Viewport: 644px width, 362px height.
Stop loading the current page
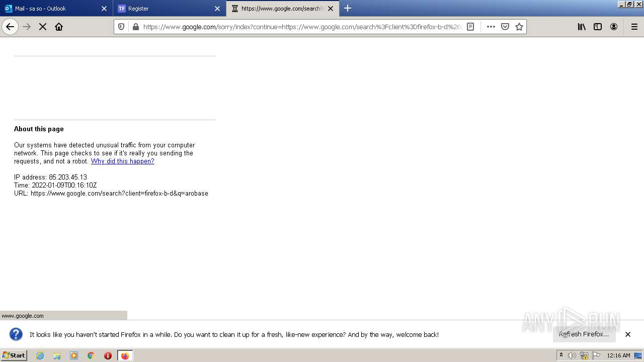(x=43, y=27)
